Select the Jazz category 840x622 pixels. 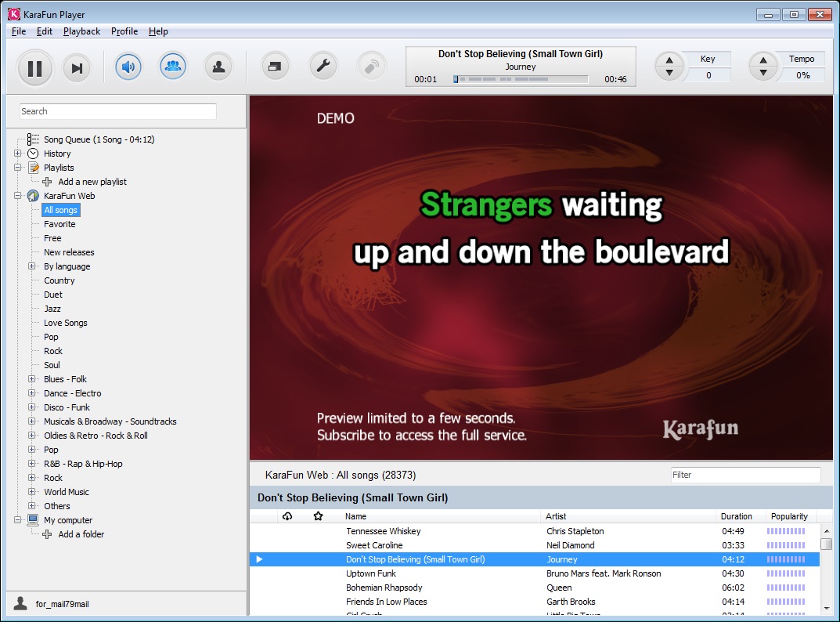52,309
